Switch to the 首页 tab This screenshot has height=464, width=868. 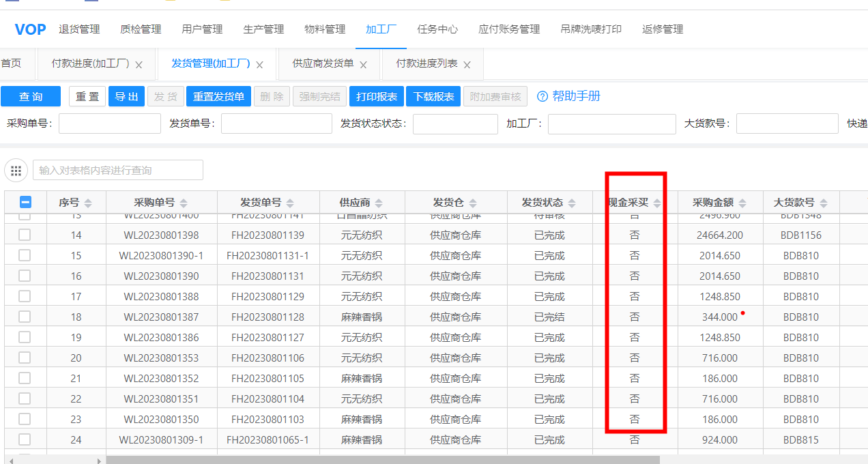coord(11,63)
